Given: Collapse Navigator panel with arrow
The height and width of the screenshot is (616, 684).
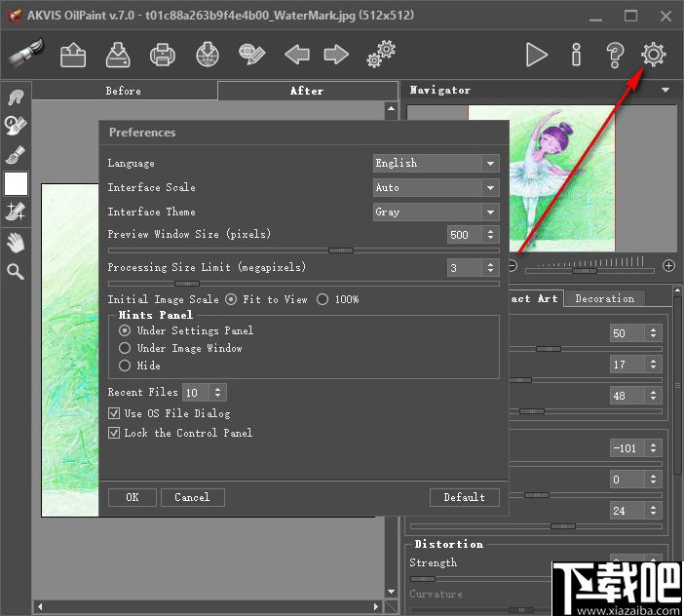Looking at the screenshot, I should [665, 90].
